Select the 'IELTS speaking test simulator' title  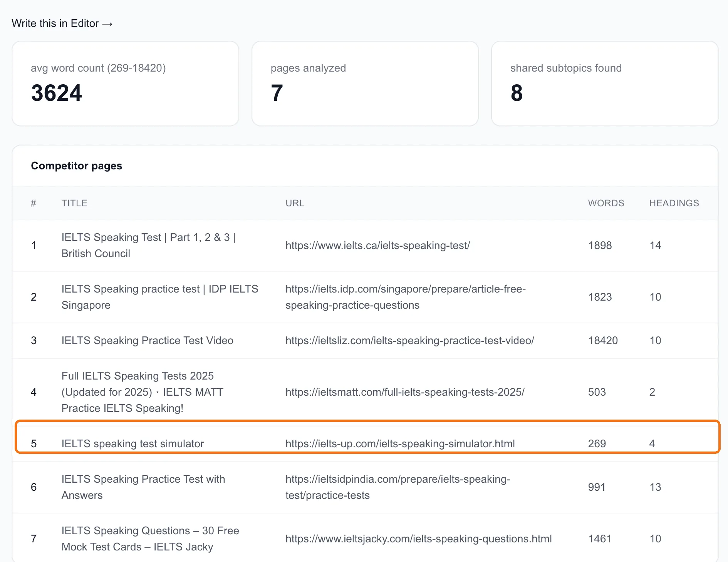tap(133, 444)
